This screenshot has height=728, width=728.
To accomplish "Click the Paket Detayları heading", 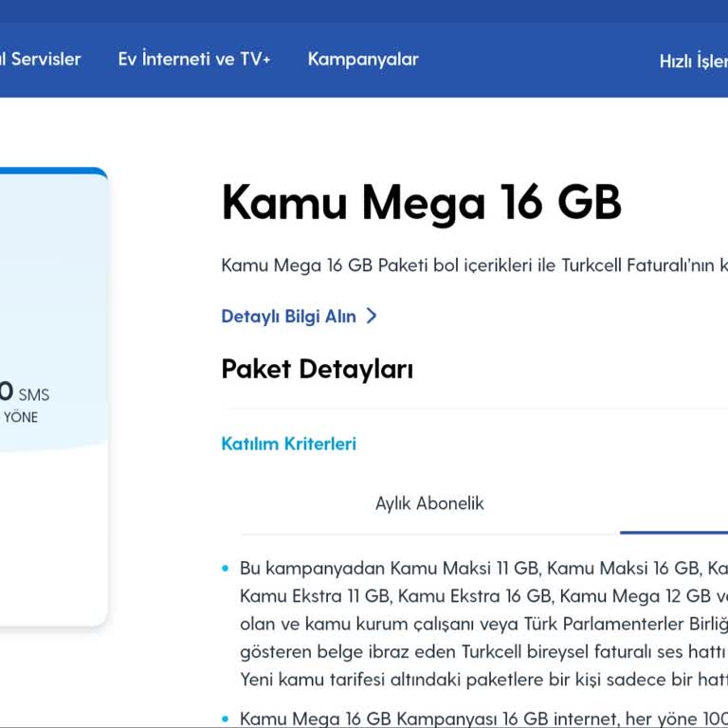I will click(318, 369).
